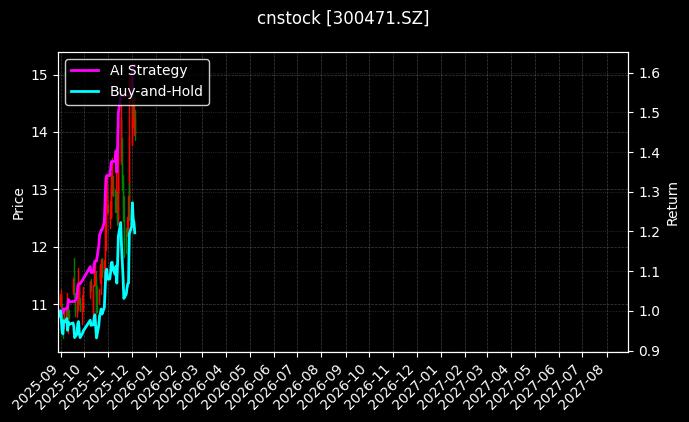Screen dimensions: 689x422
Task: Click the cyan line swatch in legend
Action: pyautogui.click(x=85, y=90)
